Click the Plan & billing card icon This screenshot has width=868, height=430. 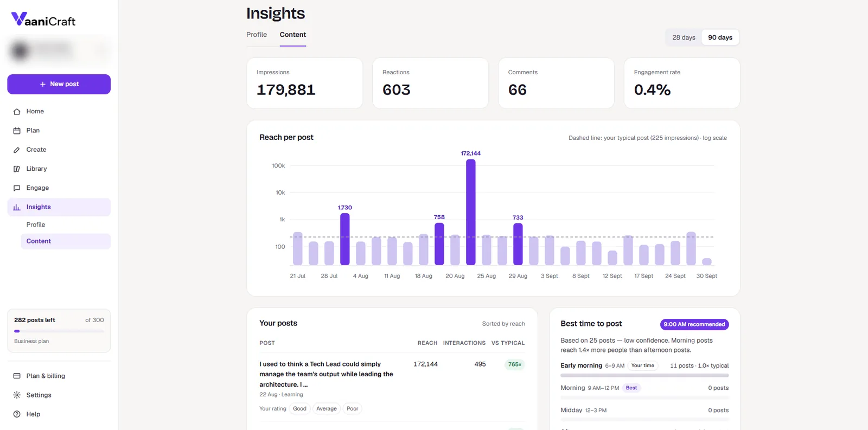[17, 376]
